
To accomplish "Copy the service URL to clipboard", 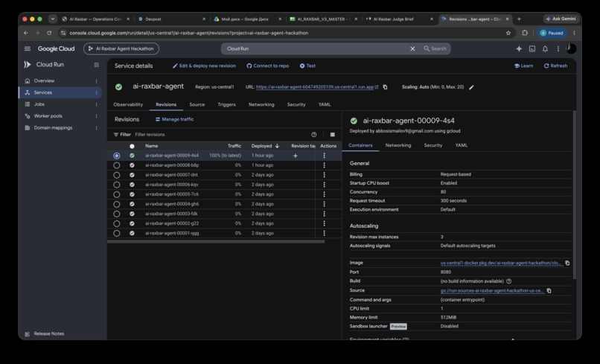I will pyautogui.click(x=385, y=87).
